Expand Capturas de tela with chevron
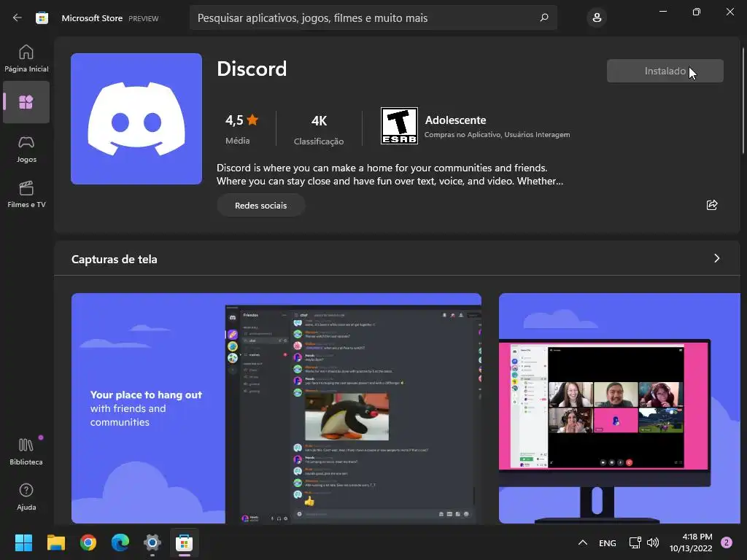 (716, 258)
